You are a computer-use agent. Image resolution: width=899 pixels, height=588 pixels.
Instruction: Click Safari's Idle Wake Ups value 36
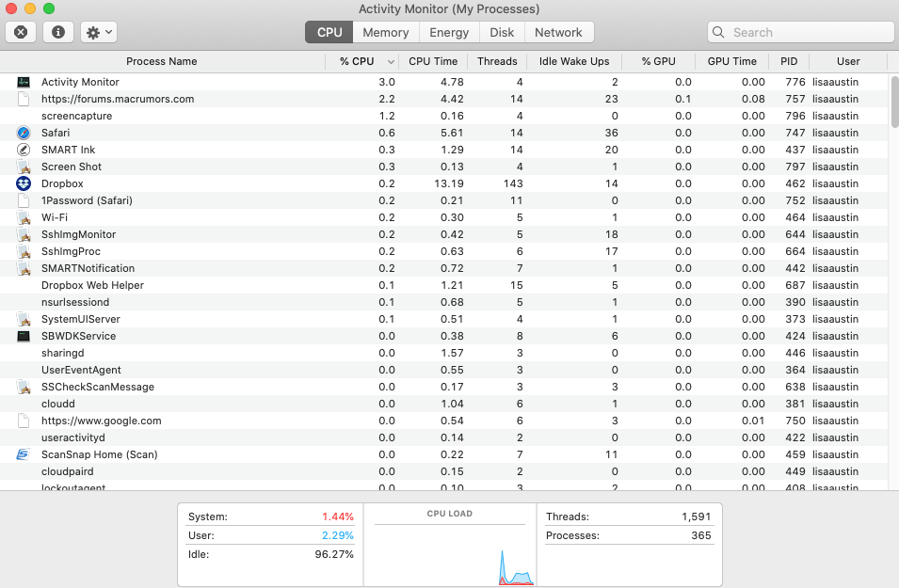point(611,133)
